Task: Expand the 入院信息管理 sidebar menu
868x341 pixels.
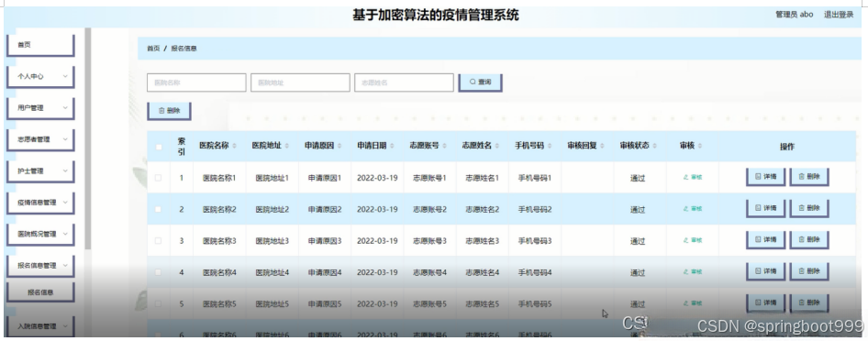Action: coord(40,326)
